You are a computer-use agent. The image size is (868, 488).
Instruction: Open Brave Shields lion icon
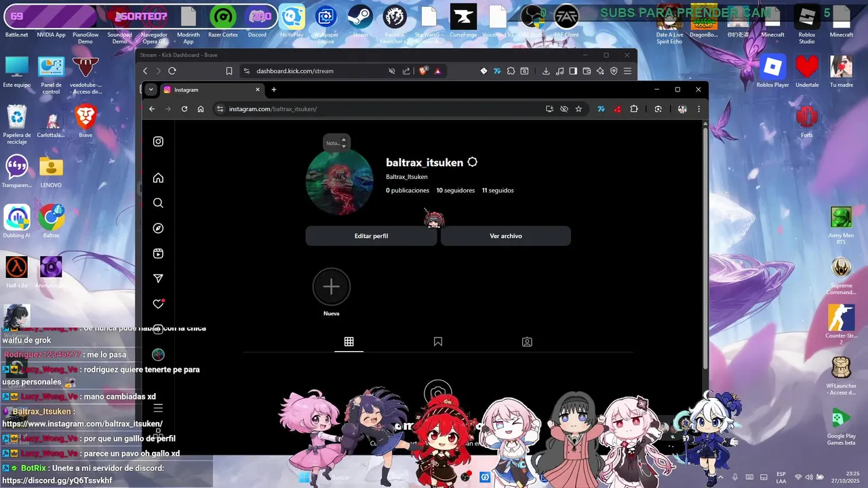pyautogui.click(x=423, y=70)
